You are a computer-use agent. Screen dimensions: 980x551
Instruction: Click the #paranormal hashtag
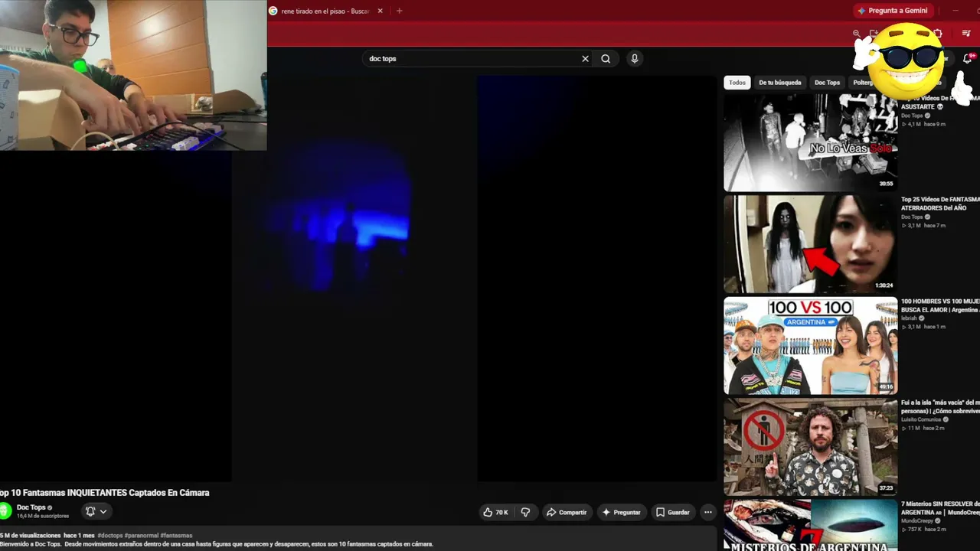point(141,536)
